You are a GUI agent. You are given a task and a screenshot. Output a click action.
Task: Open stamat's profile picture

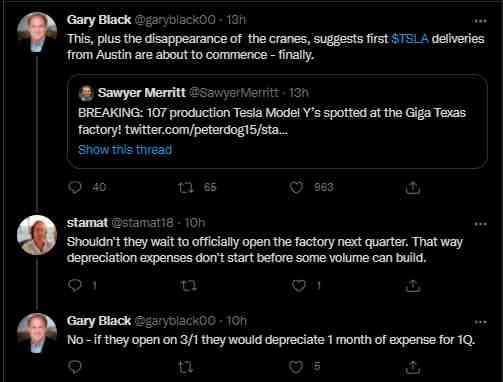click(x=37, y=235)
